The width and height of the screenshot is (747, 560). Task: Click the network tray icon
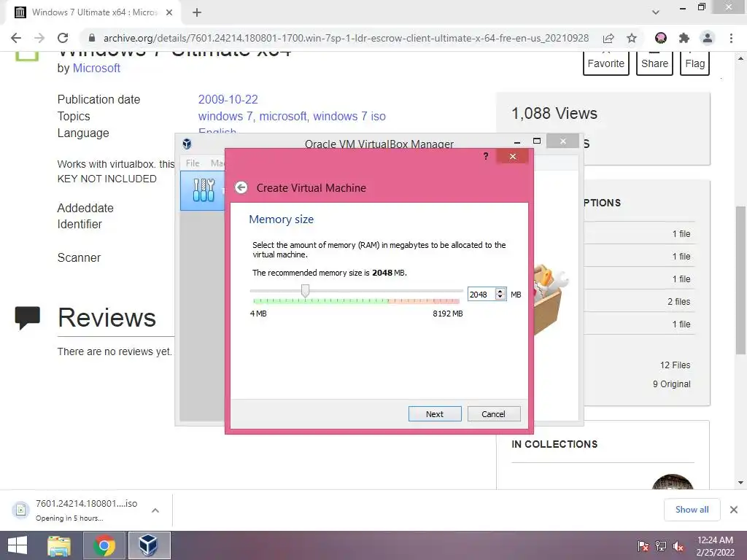coord(661,546)
